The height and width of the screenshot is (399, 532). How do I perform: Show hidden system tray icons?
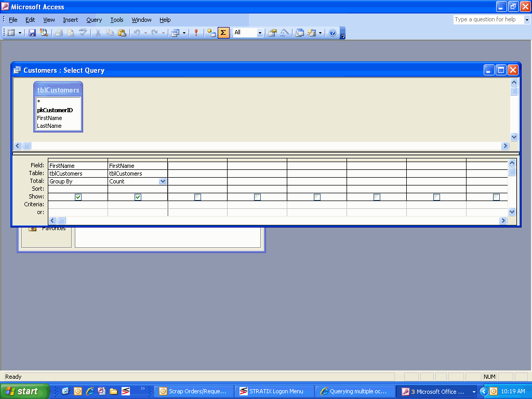[x=484, y=392]
